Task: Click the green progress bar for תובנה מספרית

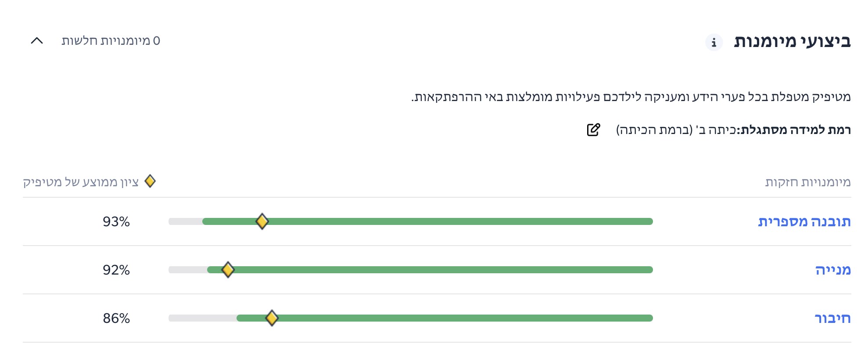Action: coord(456,221)
